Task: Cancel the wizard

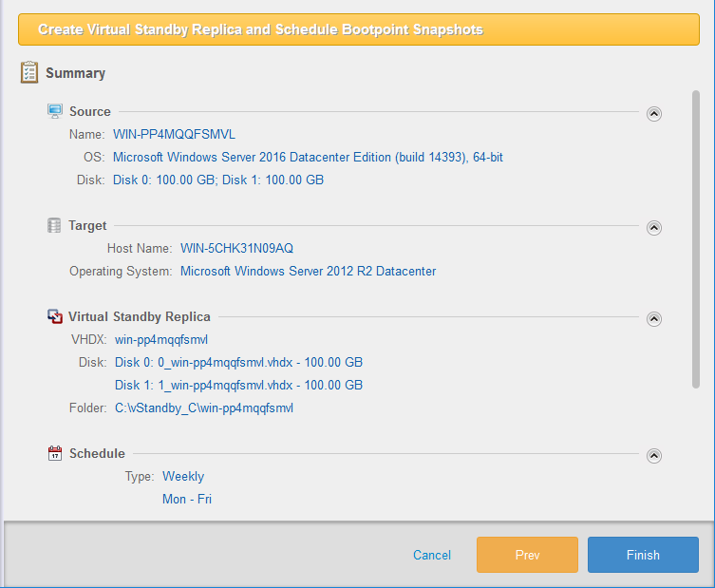Action: click(x=432, y=555)
